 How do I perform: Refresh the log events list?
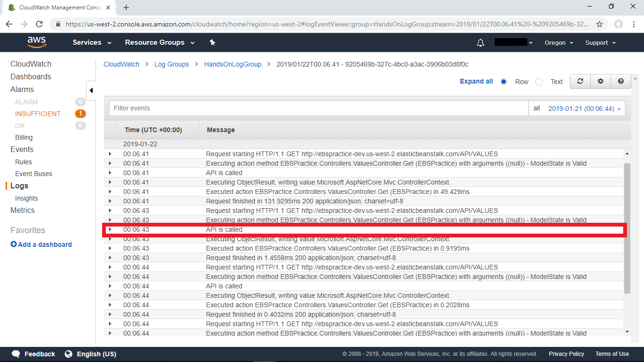coord(580,81)
